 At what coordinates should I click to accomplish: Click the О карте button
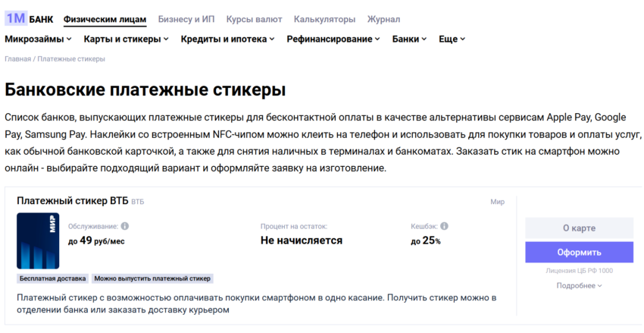579,228
